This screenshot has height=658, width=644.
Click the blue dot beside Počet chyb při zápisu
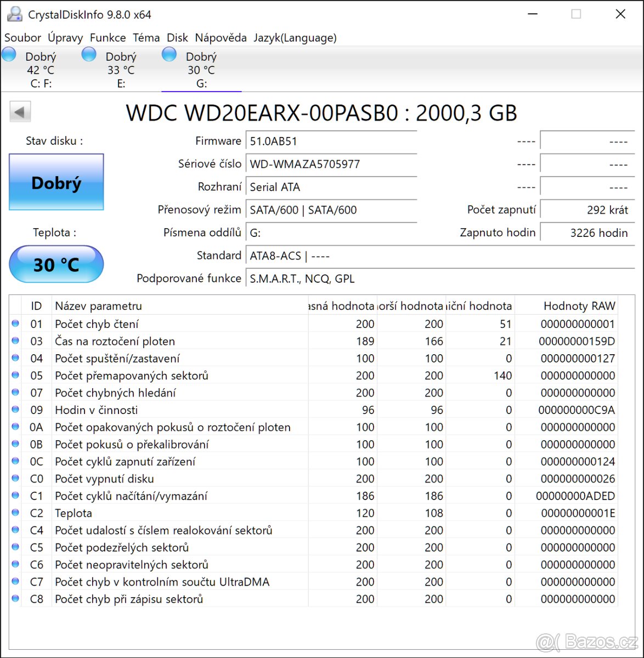coord(15,599)
